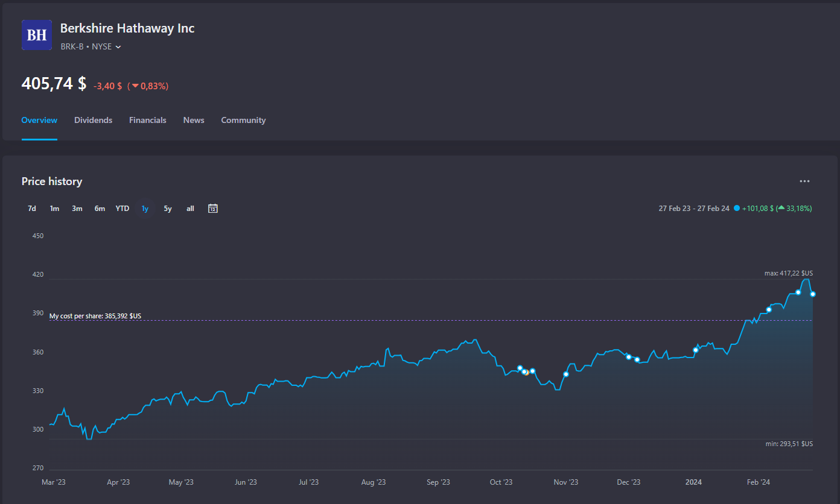Click the 450 y-axis label
The image size is (840, 504).
38,236
